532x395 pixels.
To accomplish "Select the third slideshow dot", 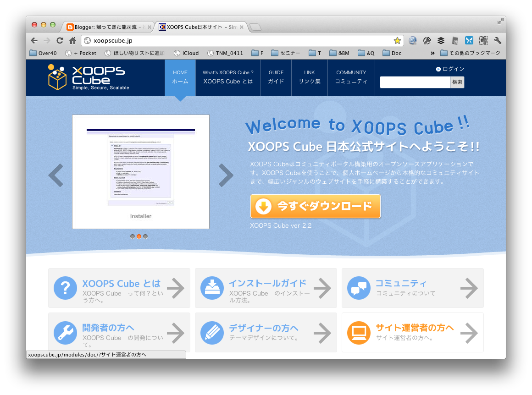I will coord(145,236).
